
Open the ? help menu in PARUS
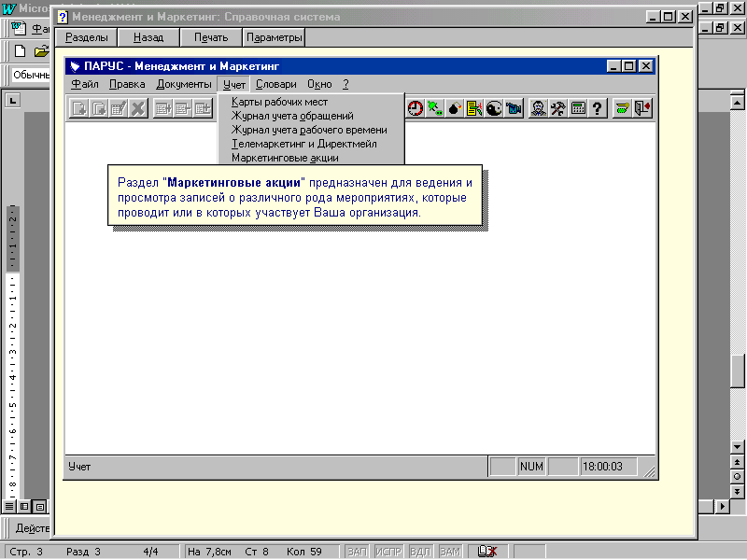pyautogui.click(x=345, y=84)
